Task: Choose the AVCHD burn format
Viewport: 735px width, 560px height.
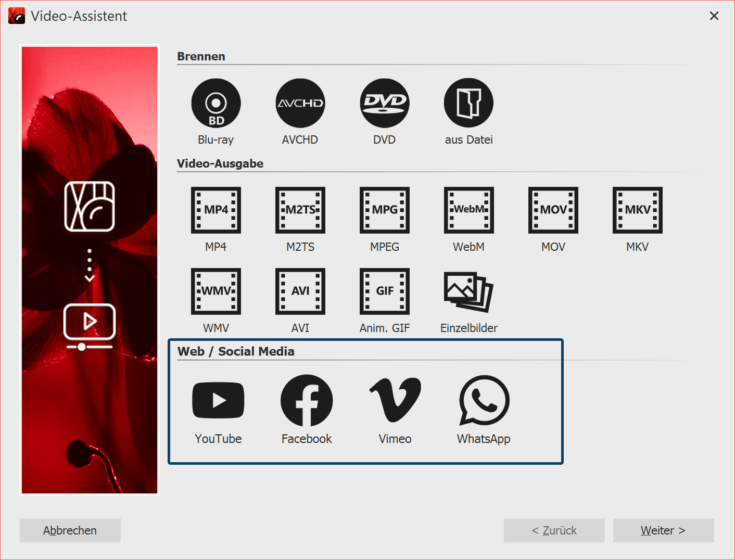Action: [x=300, y=104]
